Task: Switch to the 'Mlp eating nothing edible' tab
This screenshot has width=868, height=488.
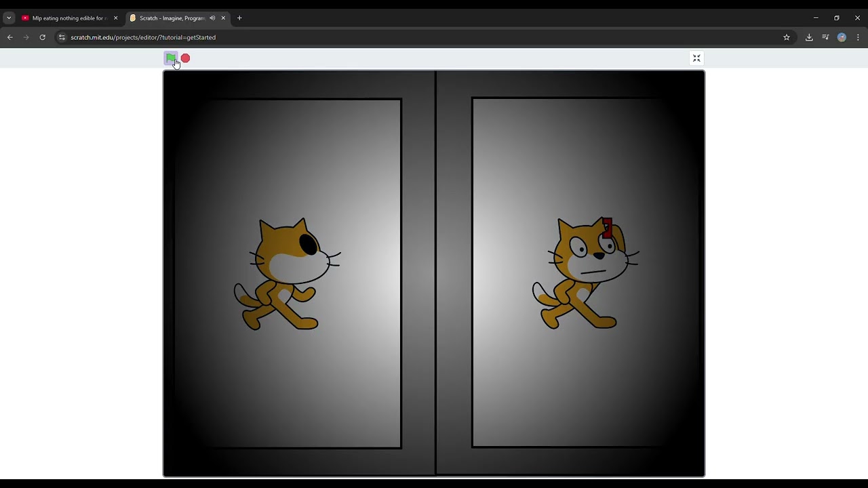Action: click(70, 18)
